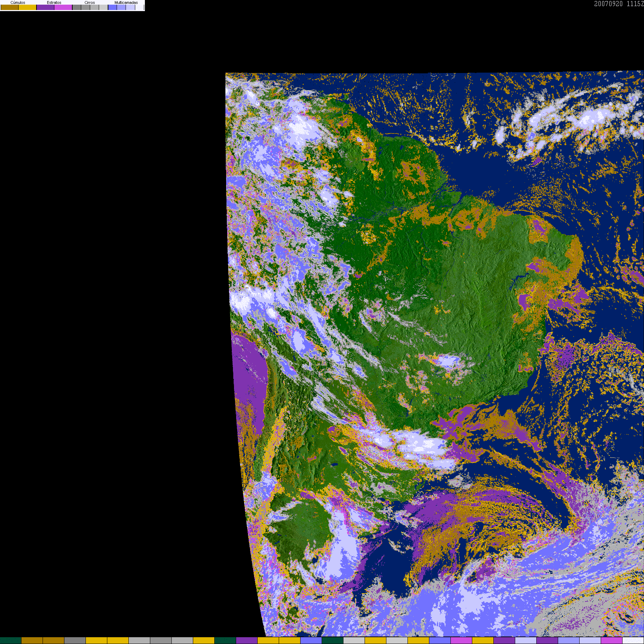This screenshot has width=644, height=644.
Task: Select the dark purple Estratos legend swatch
Action: pyautogui.click(x=45, y=7)
